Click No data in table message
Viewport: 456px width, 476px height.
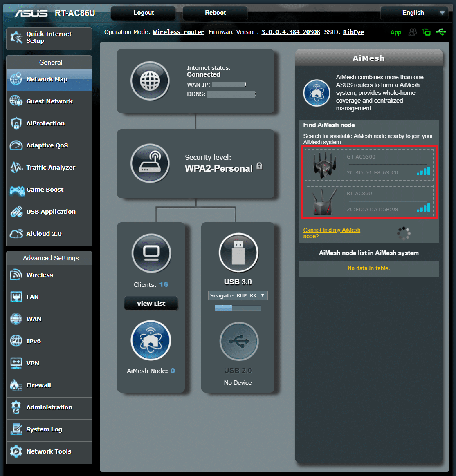(x=368, y=268)
